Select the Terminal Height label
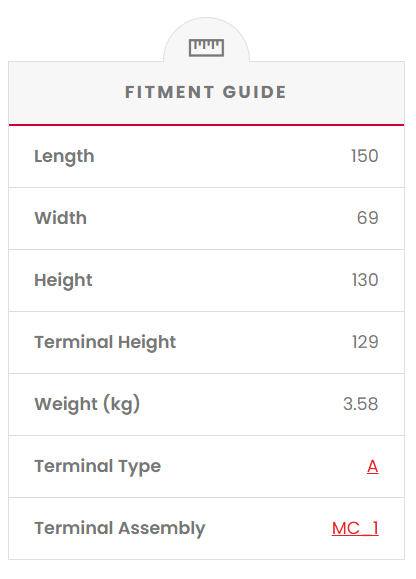The width and height of the screenshot is (416, 579). (x=105, y=343)
